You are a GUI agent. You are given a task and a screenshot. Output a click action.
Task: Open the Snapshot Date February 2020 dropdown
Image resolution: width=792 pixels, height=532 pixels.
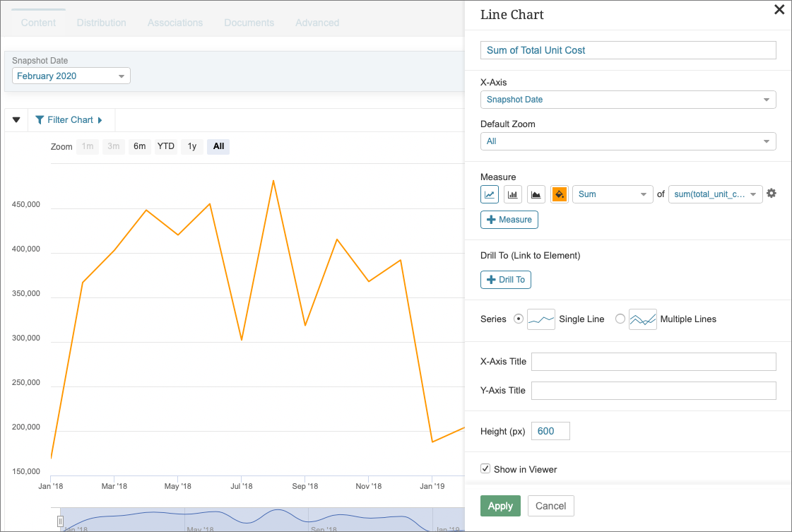coord(71,76)
